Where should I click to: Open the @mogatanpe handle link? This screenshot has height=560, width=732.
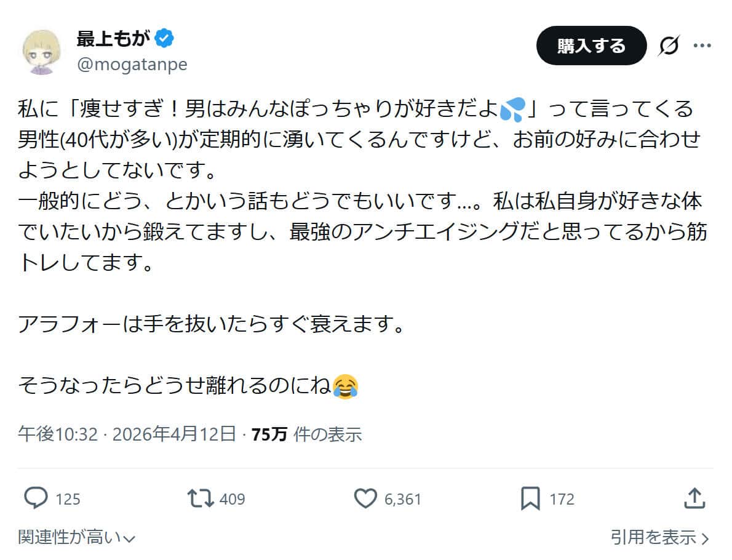tap(132, 65)
